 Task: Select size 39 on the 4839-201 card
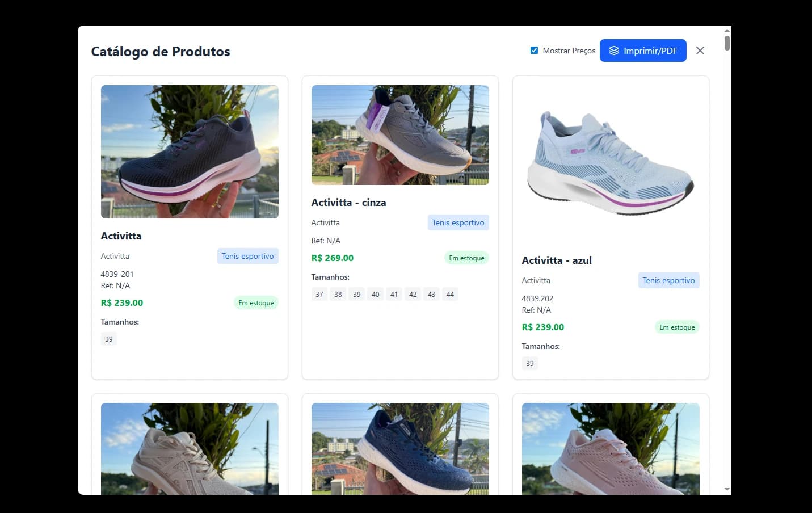[x=109, y=339]
